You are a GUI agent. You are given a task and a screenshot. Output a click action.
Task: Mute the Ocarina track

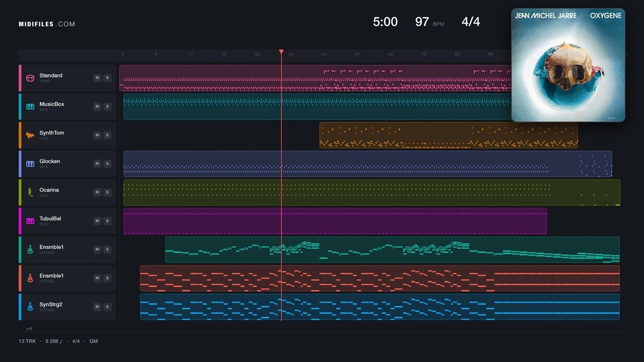click(x=97, y=193)
